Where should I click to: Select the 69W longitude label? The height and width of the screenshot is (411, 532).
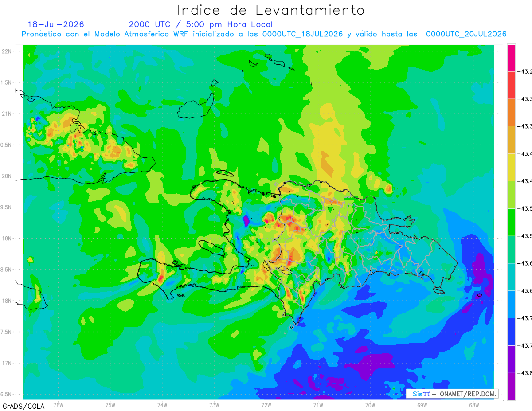(422, 405)
